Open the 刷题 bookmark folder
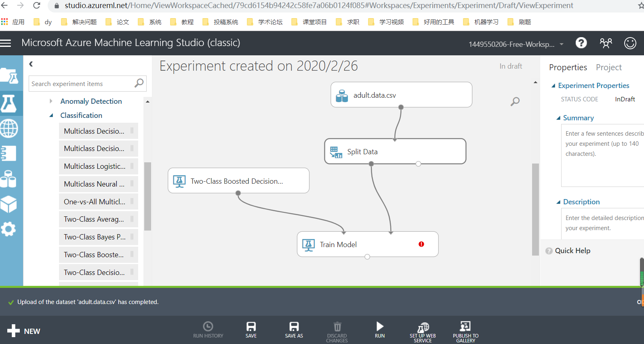 [519, 22]
